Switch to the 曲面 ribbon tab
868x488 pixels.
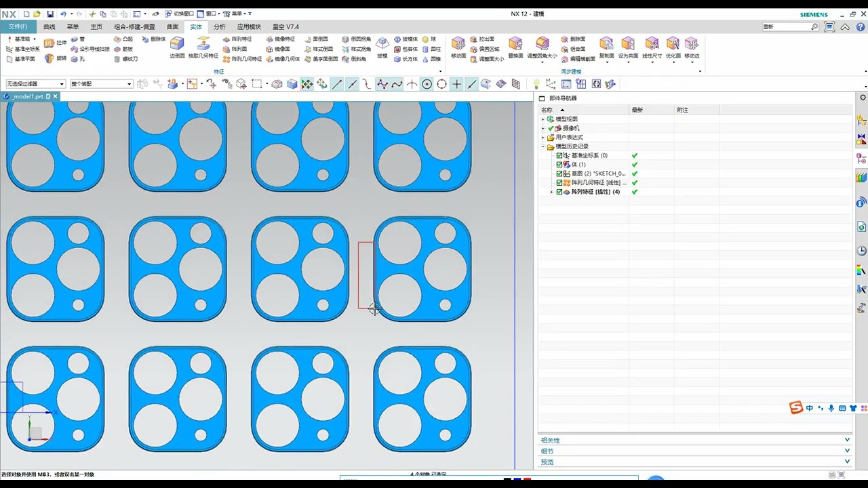(x=172, y=27)
